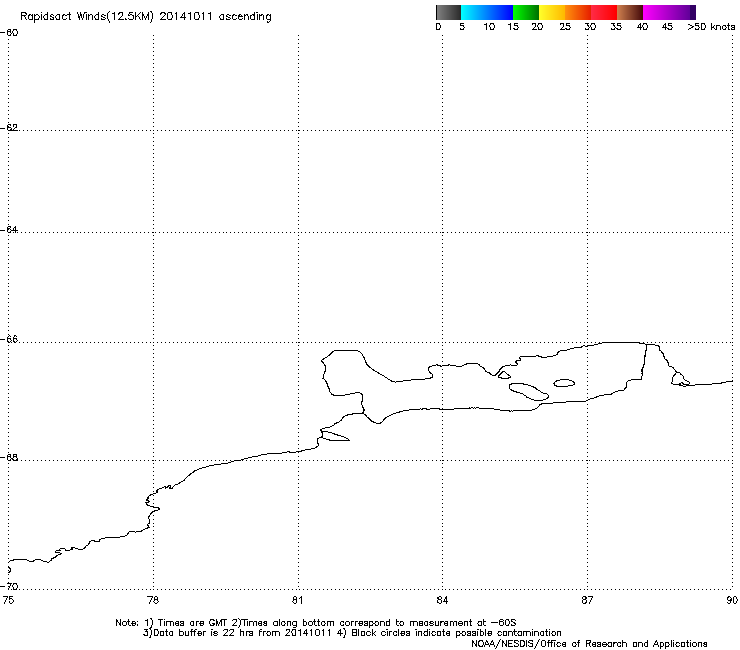Click the cyan-blue 5-15 knots color band
This screenshot has width=740, height=650.
tap(487, 12)
